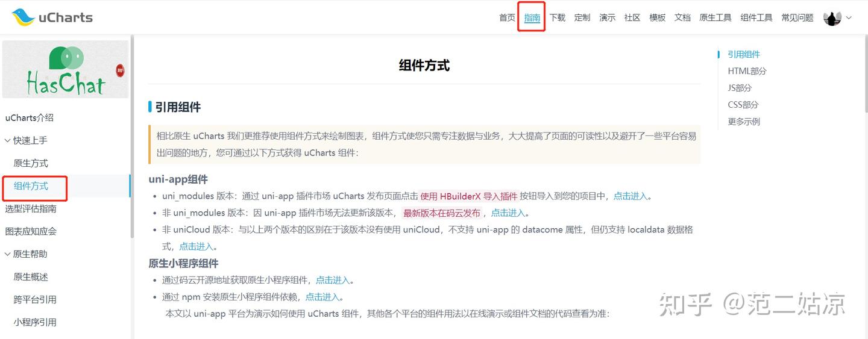This screenshot has height=339, width=868.
Task: Jump to 更多示例 in the page outline
Action: [744, 122]
